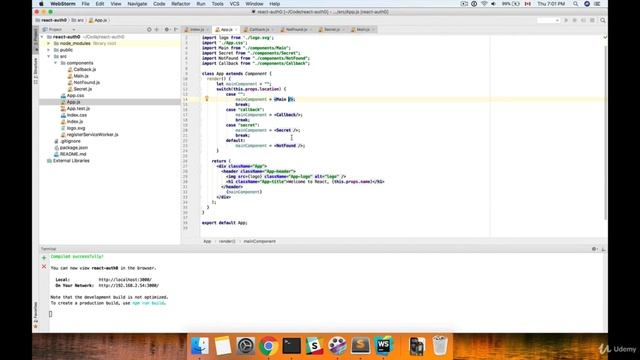Open Slack from the dock
The width and height of the screenshot is (640, 360).
314,346
